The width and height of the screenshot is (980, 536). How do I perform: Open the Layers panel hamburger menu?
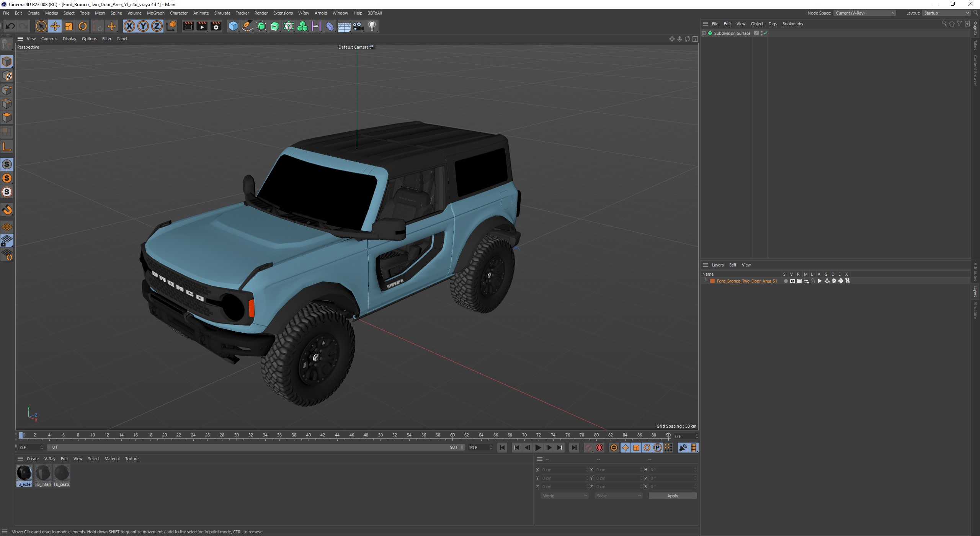[x=706, y=265]
